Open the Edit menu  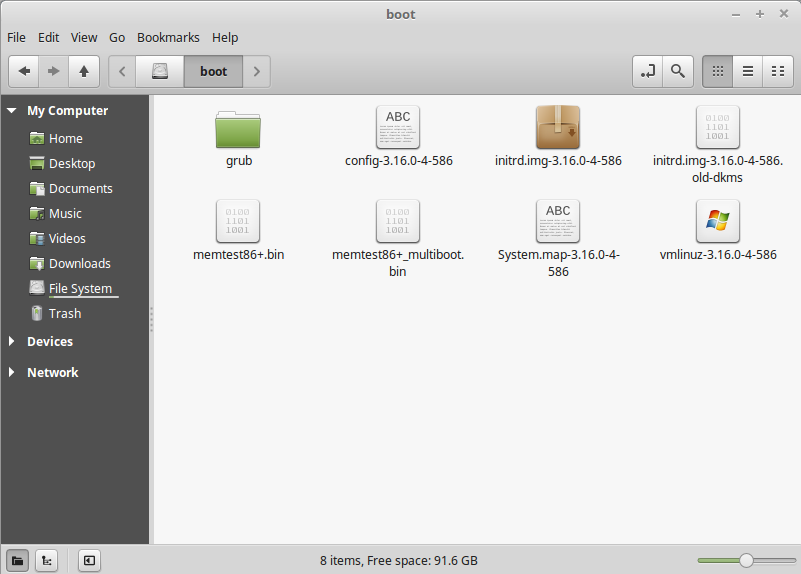tap(49, 38)
